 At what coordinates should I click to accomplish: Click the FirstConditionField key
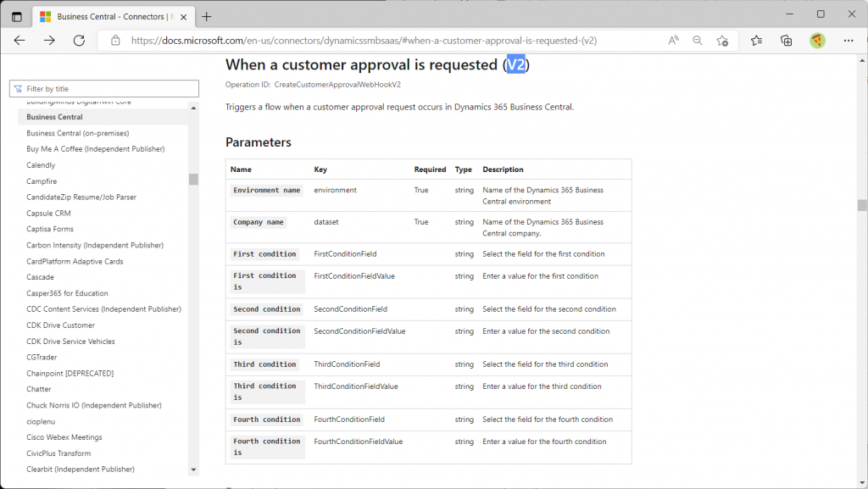coord(345,254)
